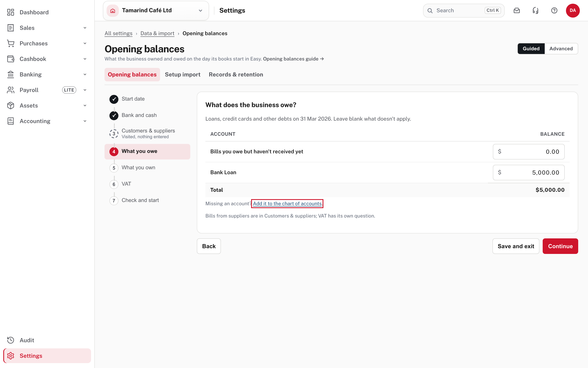Switch to Advanced mode
Image resolution: width=588 pixels, height=368 pixels.
(x=561, y=49)
